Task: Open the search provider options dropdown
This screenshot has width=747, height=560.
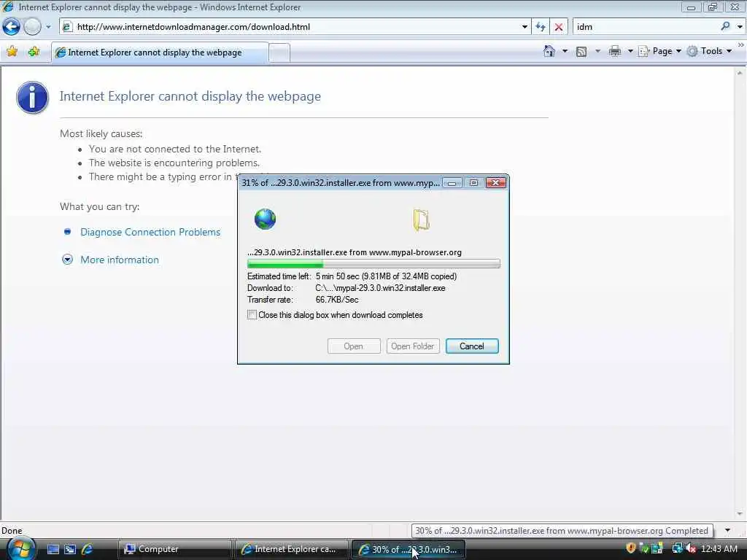Action: click(x=740, y=27)
